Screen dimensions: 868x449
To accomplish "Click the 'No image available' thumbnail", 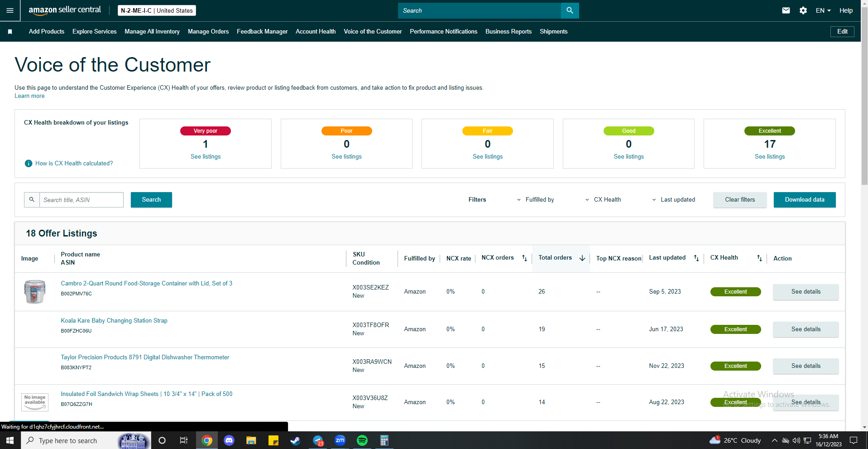I will pos(35,402).
